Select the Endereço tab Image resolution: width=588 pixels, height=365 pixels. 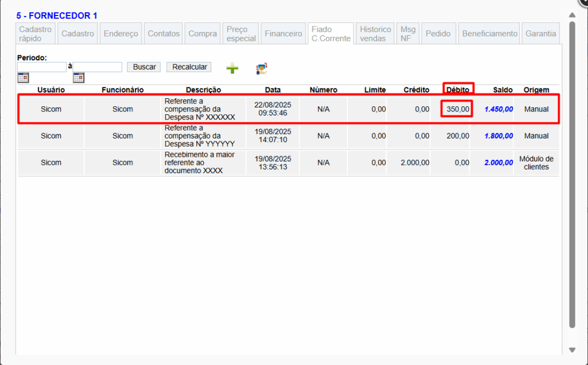pos(121,33)
